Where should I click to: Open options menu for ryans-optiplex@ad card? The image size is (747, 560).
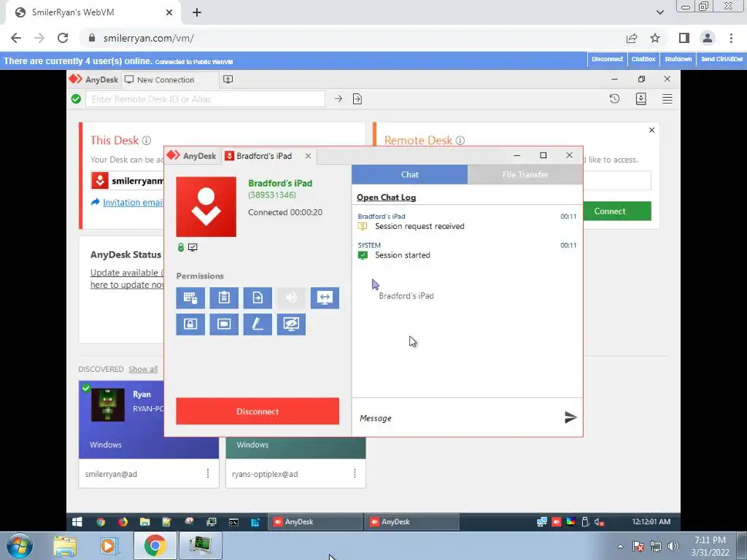coord(355,473)
